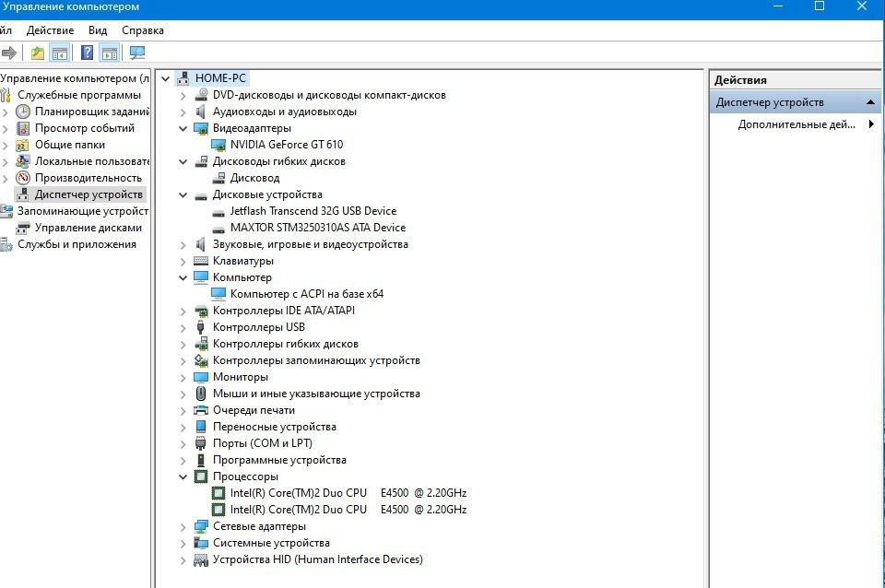
Task: Click the Сетевые адаптеры network icon
Action: [201, 526]
